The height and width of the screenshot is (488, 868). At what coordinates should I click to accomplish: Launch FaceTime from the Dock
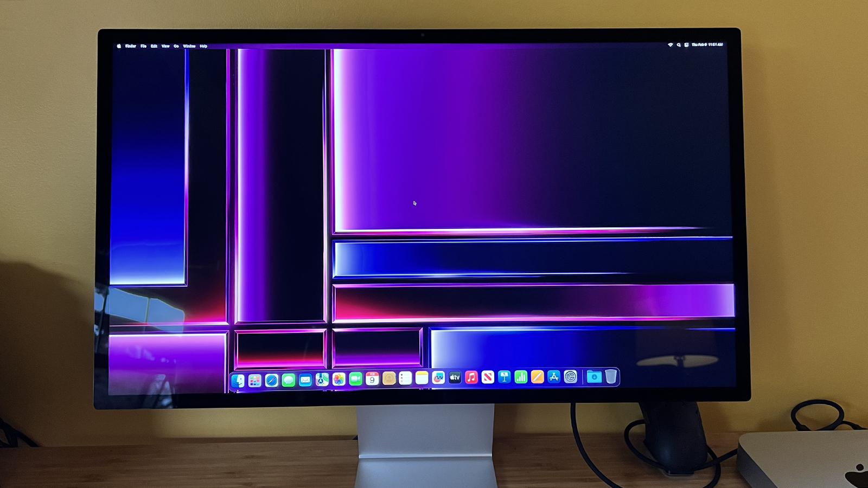coord(355,379)
